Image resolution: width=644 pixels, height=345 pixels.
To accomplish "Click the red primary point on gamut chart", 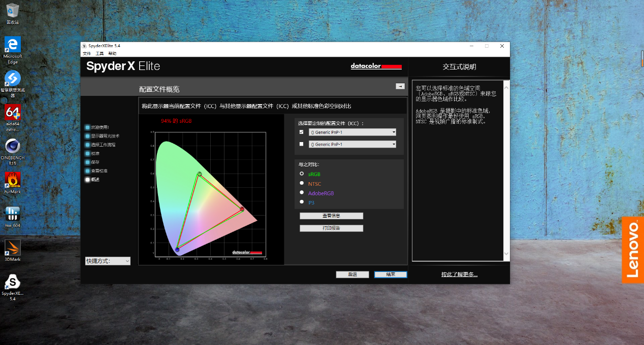I will [x=242, y=209].
